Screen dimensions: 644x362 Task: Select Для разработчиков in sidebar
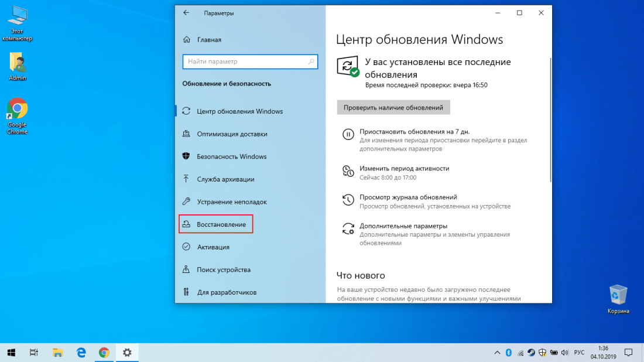pyautogui.click(x=227, y=292)
